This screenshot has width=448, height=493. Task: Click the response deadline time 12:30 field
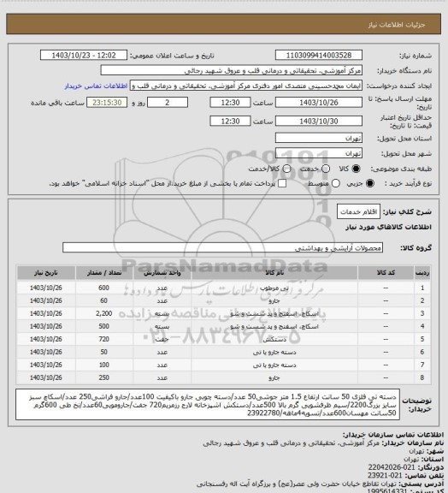click(230, 103)
